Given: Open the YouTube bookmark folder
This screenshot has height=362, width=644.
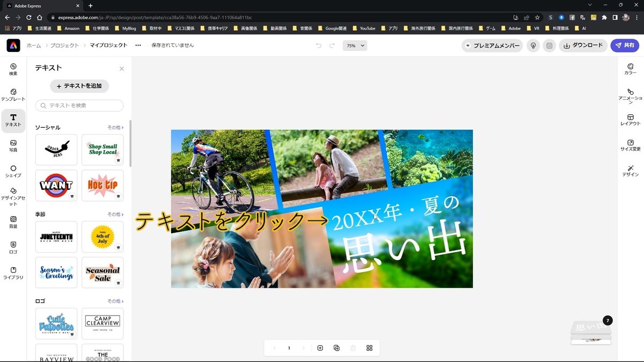Looking at the screenshot, I should pyautogui.click(x=363, y=28).
